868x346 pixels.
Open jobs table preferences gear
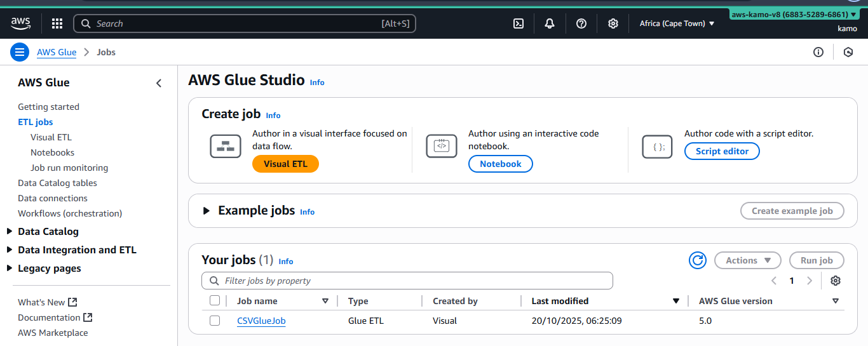836,281
